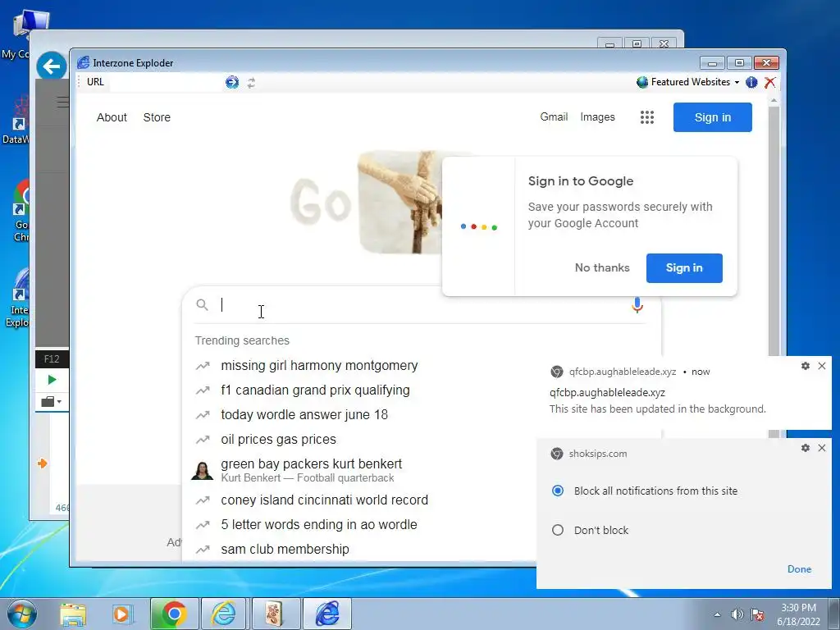This screenshot has height=630, width=840.
Task: Open Internet Explorer on the taskbar
Action: point(223,614)
